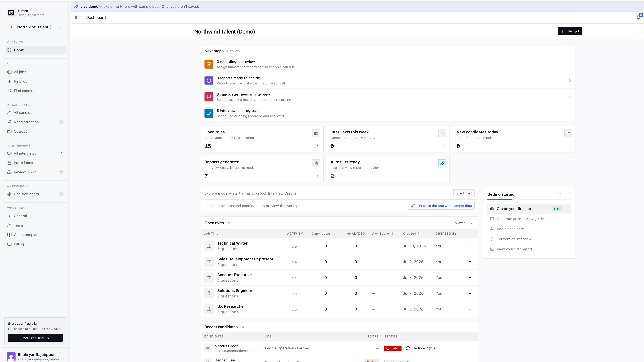
Task: Open Decision board in the sidebar
Action: coord(35,194)
